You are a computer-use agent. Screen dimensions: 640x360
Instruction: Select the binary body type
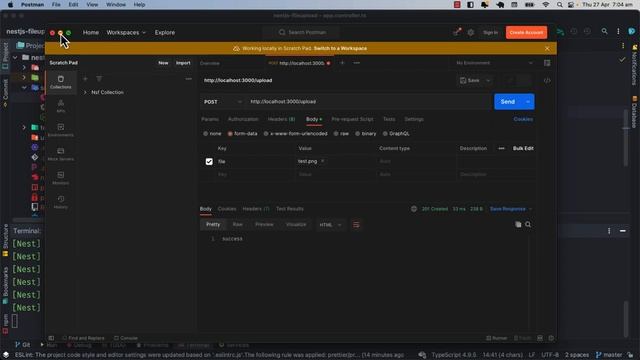[366, 133]
